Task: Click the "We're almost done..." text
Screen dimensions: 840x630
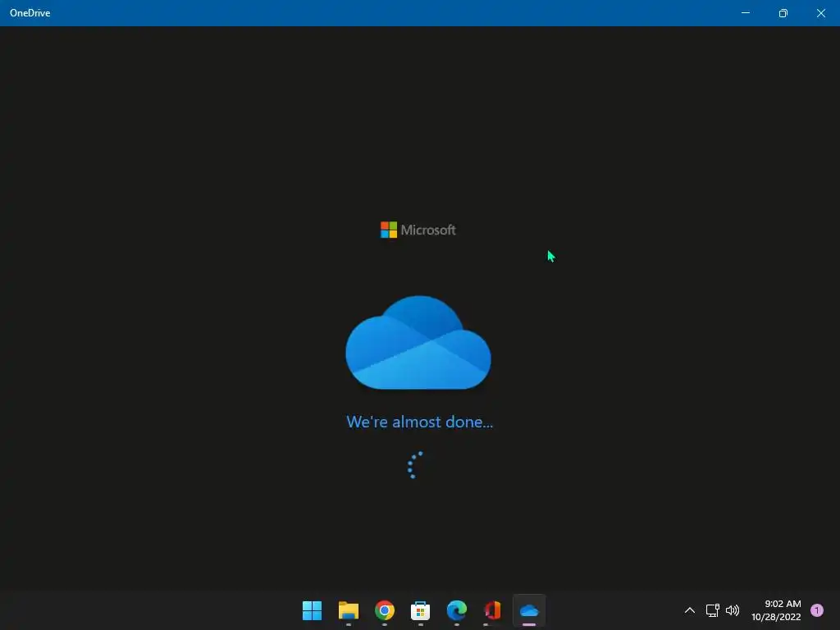Action: [x=419, y=422]
